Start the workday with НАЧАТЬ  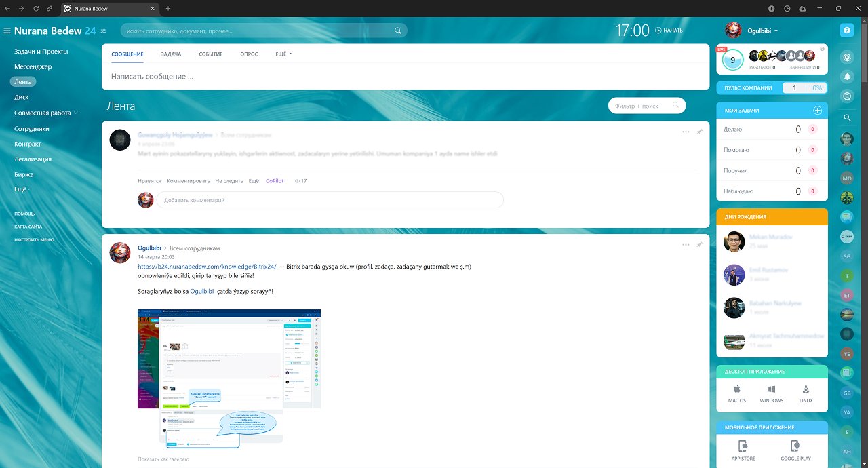click(669, 31)
